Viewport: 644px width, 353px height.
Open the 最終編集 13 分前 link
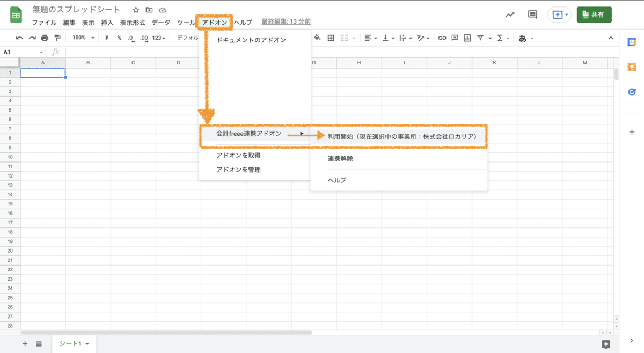pyautogui.click(x=286, y=22)
